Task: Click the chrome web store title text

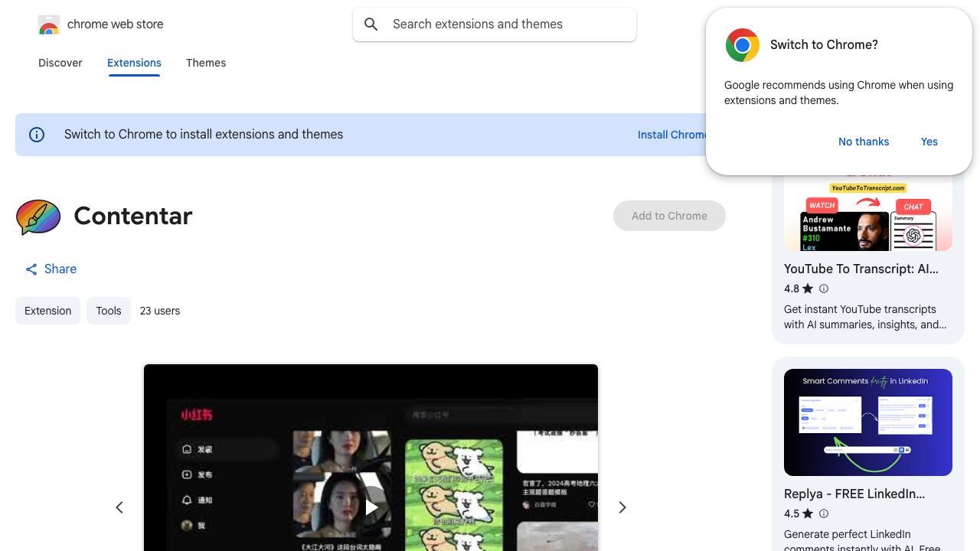Action: [116, 24]
